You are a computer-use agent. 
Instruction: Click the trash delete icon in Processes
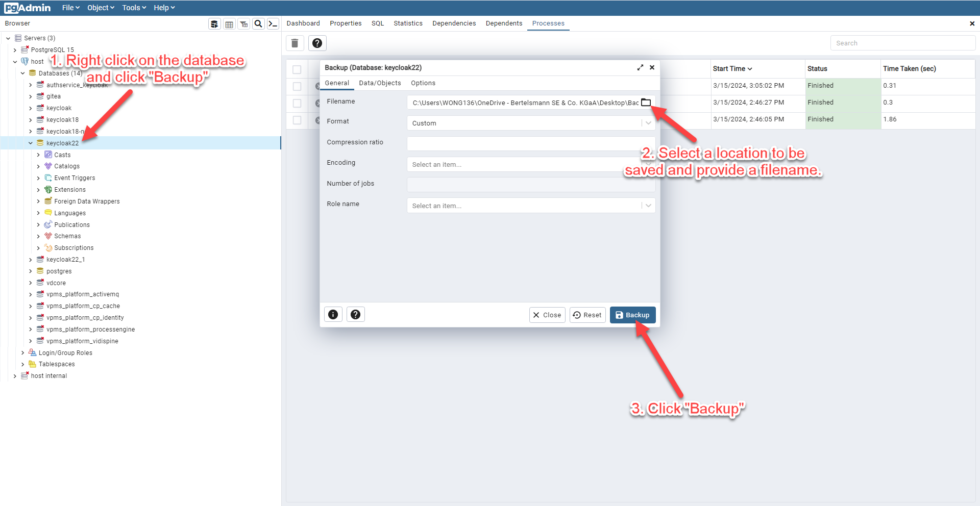[295, 43]
